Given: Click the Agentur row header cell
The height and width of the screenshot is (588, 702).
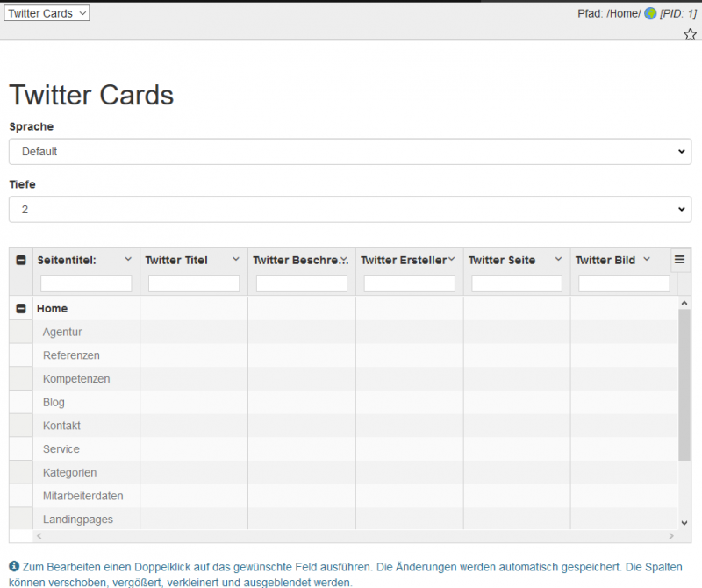Looking at the screenshot, I should click(x=20, y=332).
